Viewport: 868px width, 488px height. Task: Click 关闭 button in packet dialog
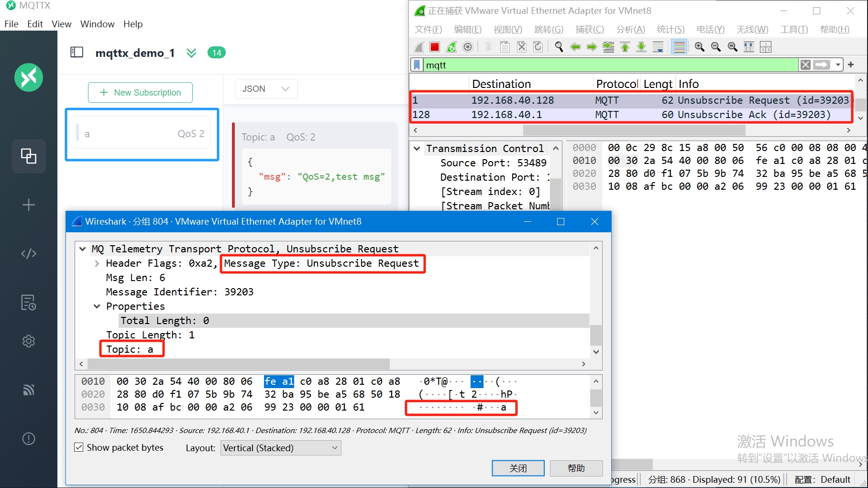pyautogui.click(x=518, y=468)
